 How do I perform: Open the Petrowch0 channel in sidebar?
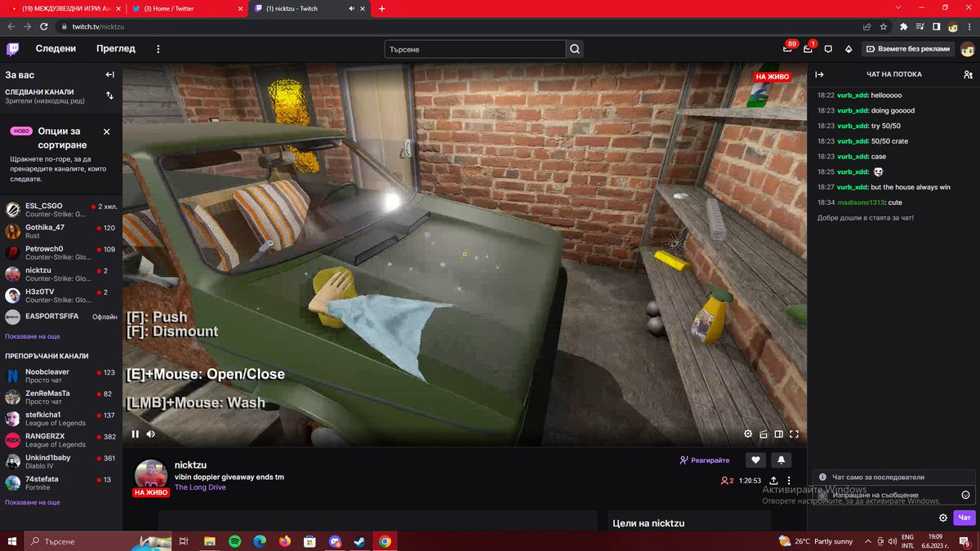pyautogui.click(x=61, y=253)
